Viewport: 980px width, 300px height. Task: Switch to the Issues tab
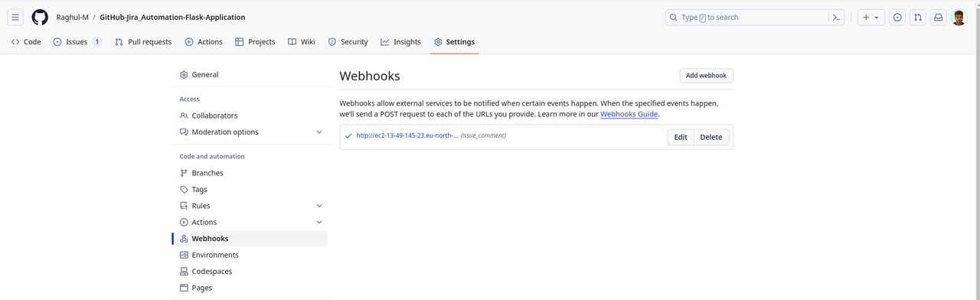coord(77,42)
